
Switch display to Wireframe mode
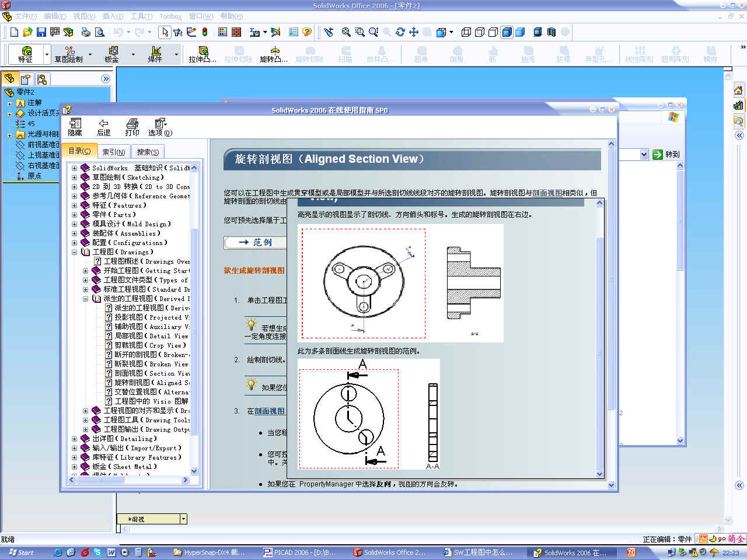point(466,32)
